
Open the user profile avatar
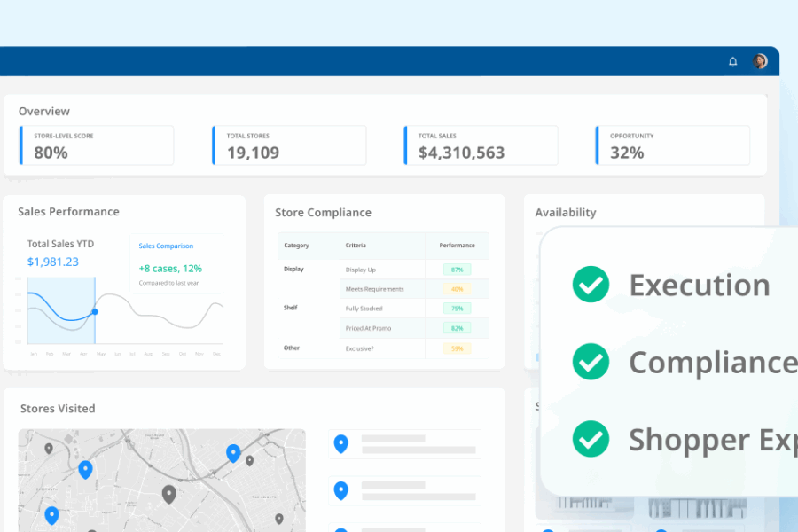click(x=760, y=61)
